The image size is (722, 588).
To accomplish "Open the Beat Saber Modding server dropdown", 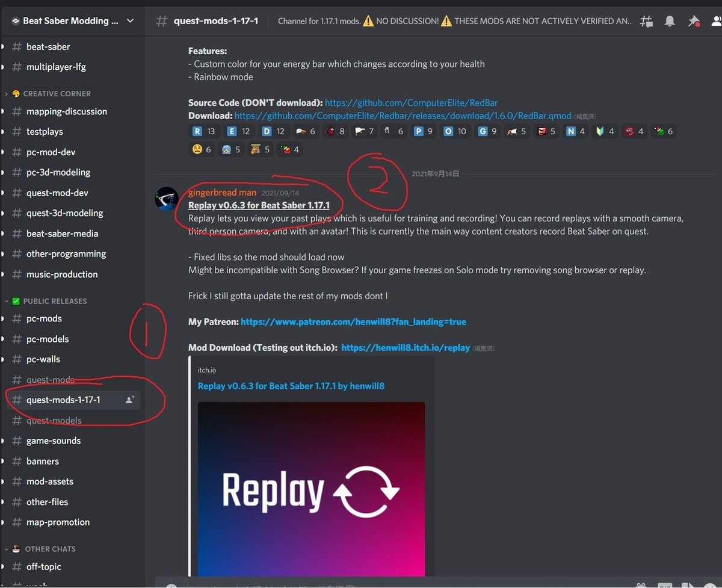I will click(131, 21).
